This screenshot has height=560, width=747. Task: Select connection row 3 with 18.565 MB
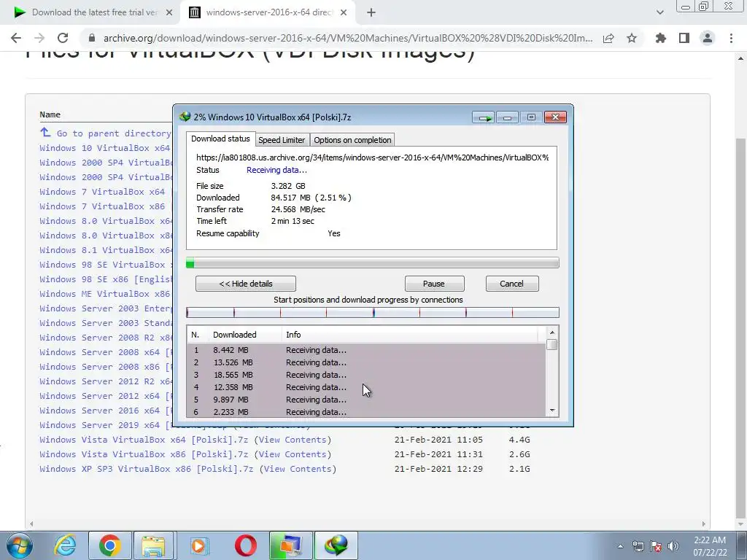point(366,375)
